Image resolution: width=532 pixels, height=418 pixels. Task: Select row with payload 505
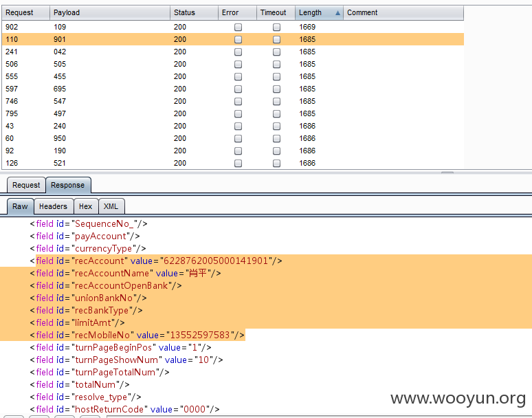click(233, 64)
